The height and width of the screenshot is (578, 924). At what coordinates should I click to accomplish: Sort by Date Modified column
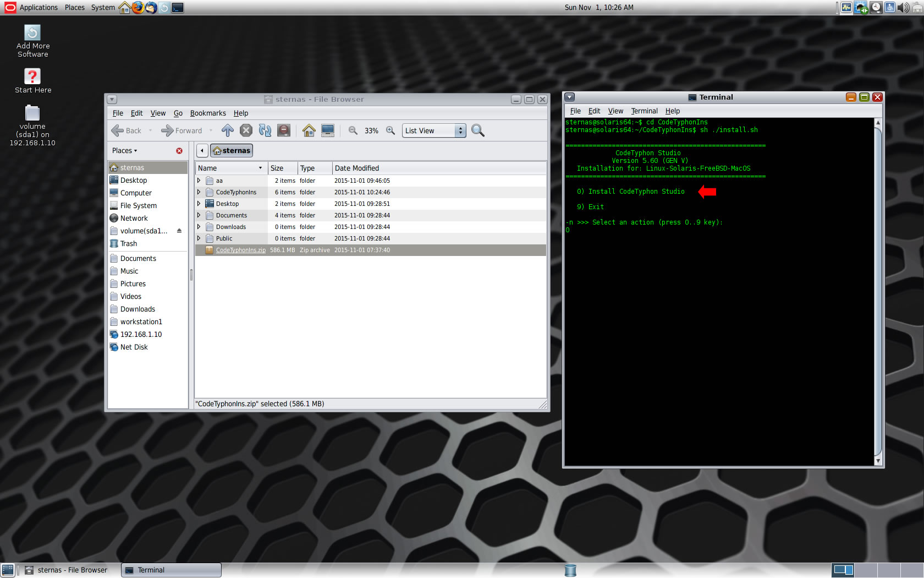click(x=439, y=168)
